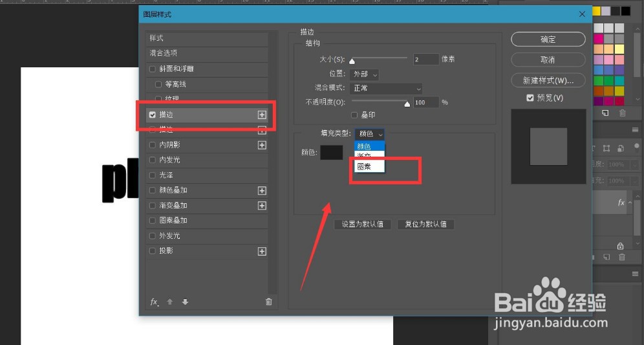Click the style preview thumbnail
The width and height of the screenshot is (644, 345).
coord(548,146)
